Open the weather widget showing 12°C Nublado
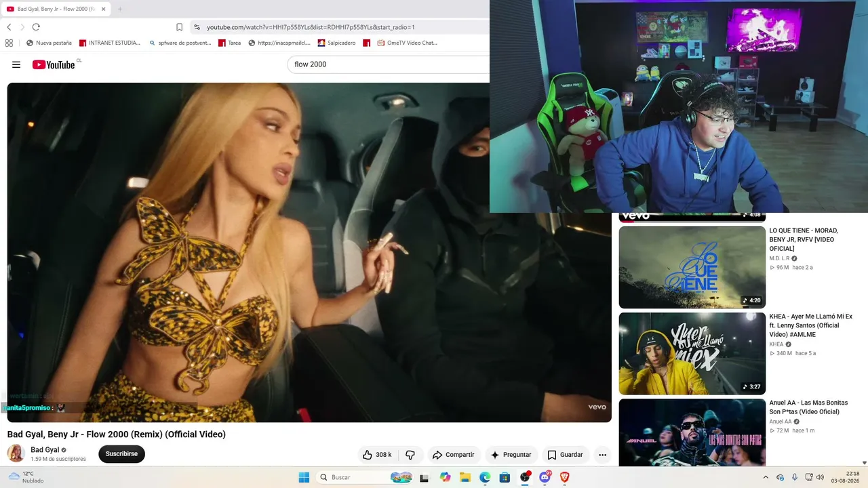 tap(26, 477)
